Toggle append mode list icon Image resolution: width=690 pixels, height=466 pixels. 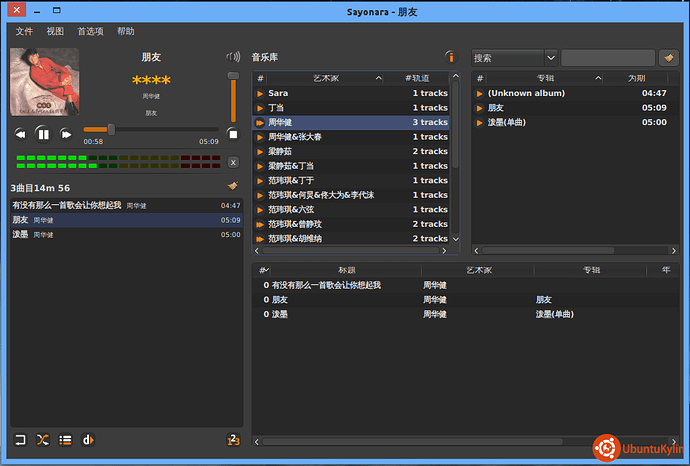pos(65,440)
